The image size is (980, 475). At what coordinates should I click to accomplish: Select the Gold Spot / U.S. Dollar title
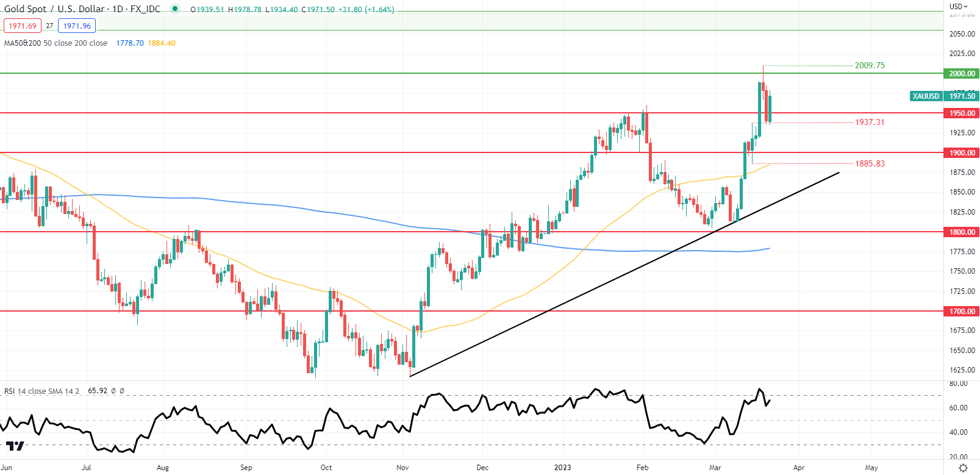82,9
